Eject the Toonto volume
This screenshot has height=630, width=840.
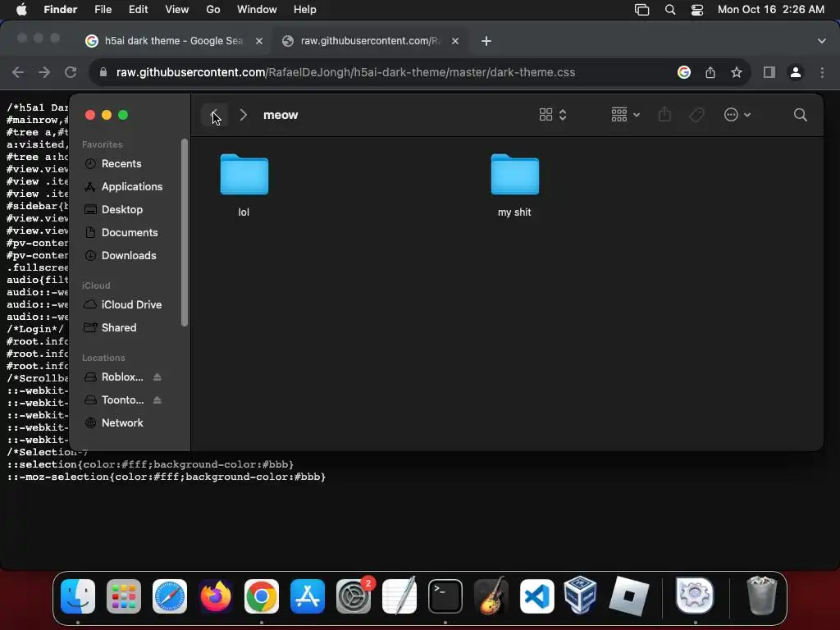pos(157,400)
